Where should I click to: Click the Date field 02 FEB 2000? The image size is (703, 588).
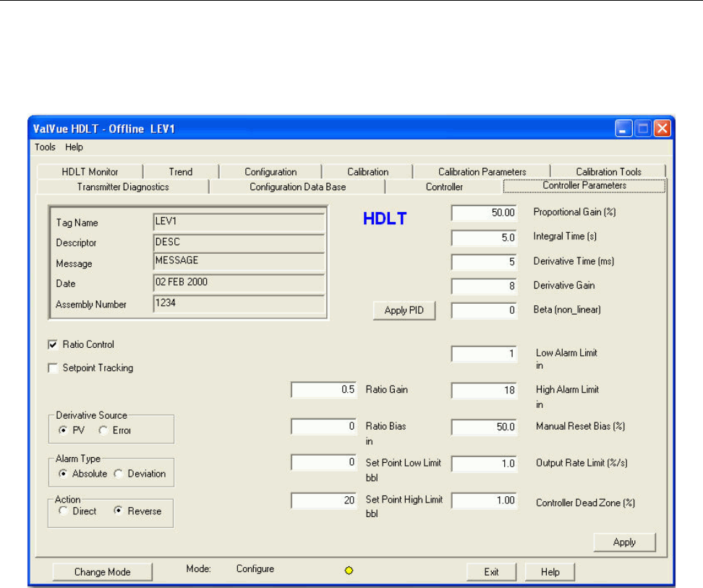pyautogui.click(x=239, y=283)
